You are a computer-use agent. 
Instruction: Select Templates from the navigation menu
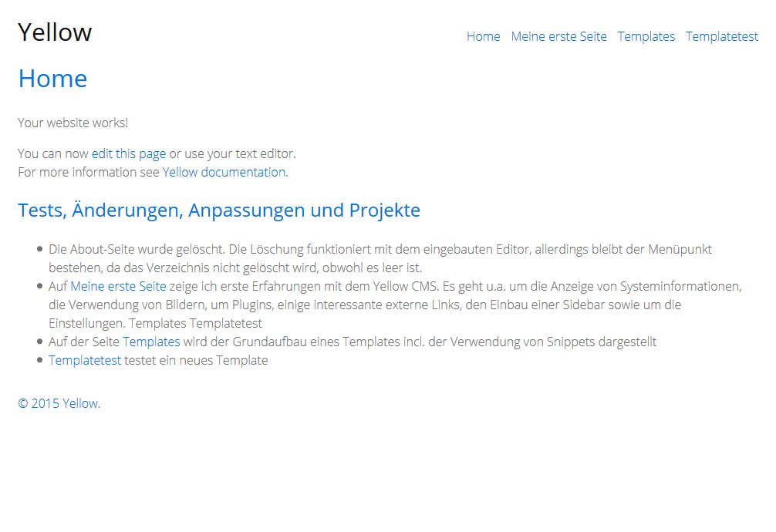click(x=646, y=36)
